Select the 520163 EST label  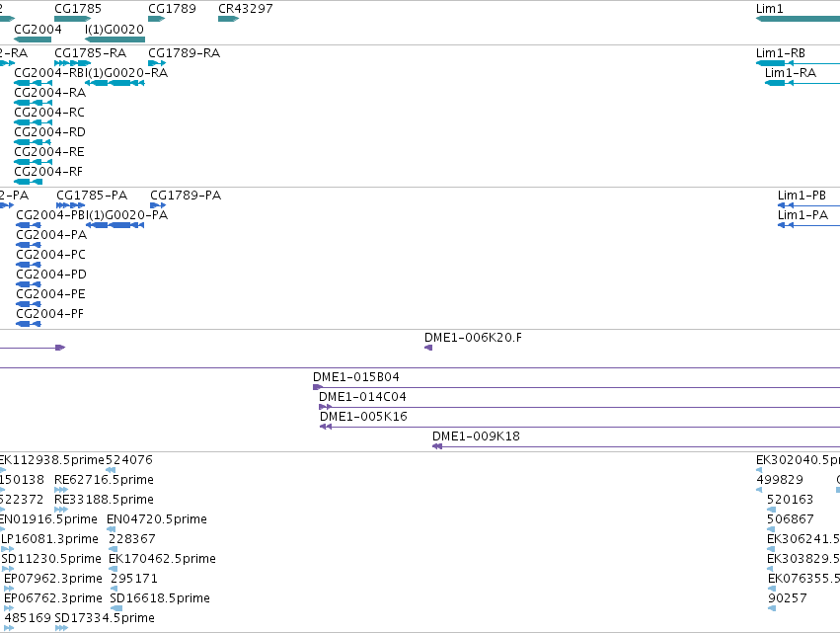click(791, 500)
